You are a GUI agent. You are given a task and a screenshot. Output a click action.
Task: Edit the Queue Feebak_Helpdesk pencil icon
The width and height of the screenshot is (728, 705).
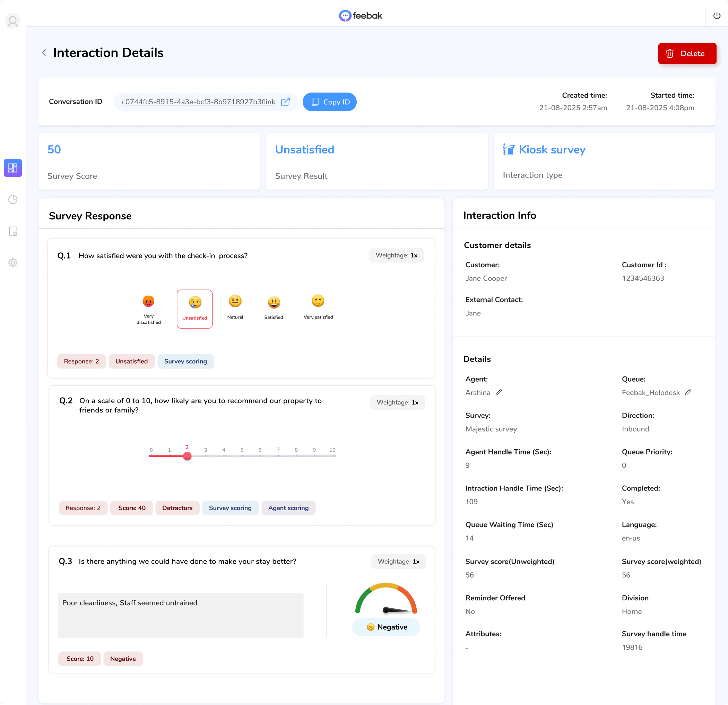click(x=687, y=392)
